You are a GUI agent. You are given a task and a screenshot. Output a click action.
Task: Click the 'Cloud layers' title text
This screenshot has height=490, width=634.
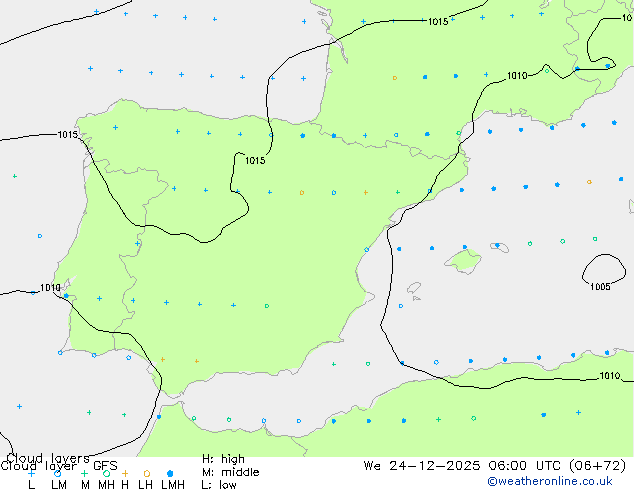tap(48, 458)
